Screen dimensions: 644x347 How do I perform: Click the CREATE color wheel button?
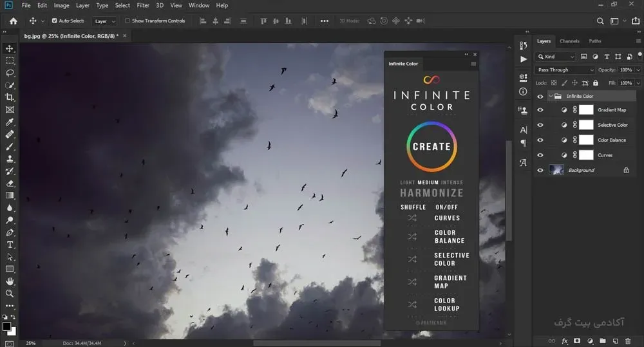[x=431, y=147]
